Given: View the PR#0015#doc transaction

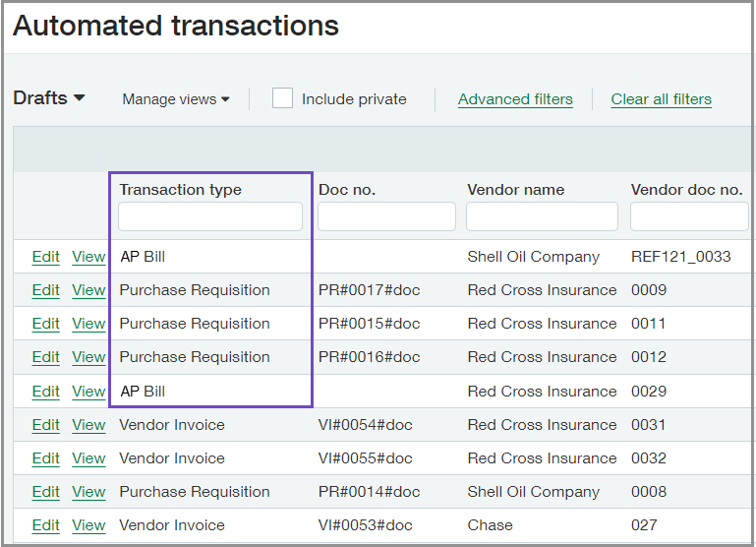Looking at the screenshot, I should click(x=88, y=324).
